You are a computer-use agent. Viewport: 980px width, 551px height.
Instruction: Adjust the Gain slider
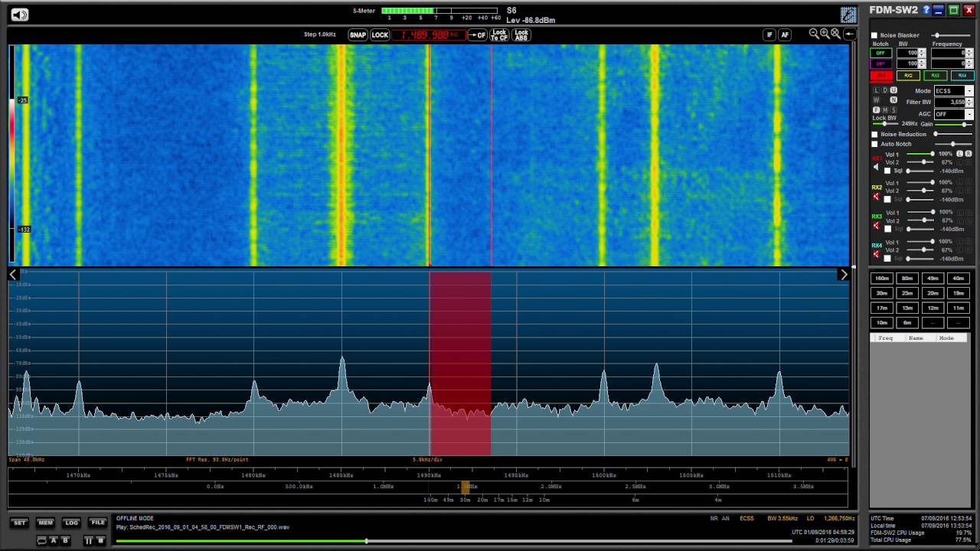[953, 124]
